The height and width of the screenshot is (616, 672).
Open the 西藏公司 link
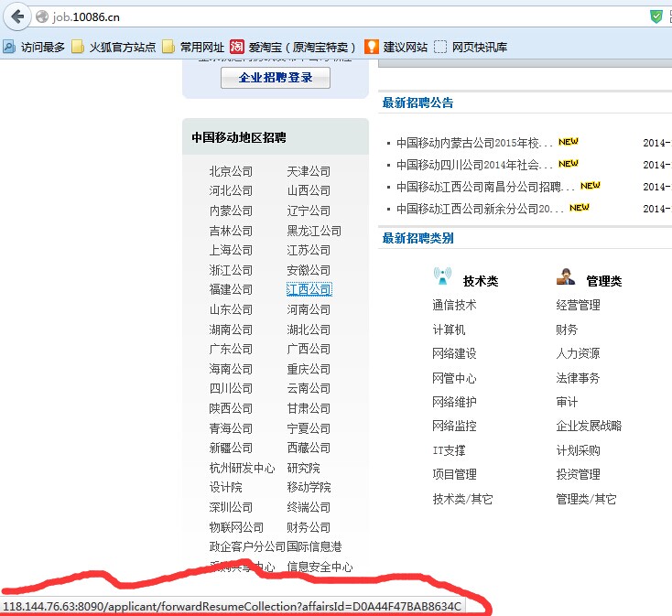point(309,448)
